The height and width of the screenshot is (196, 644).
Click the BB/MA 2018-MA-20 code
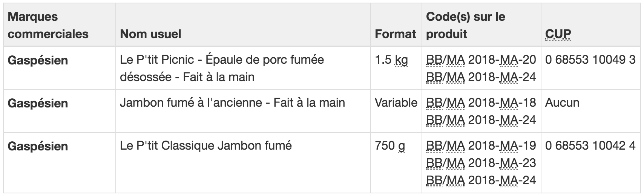(481, 60)
